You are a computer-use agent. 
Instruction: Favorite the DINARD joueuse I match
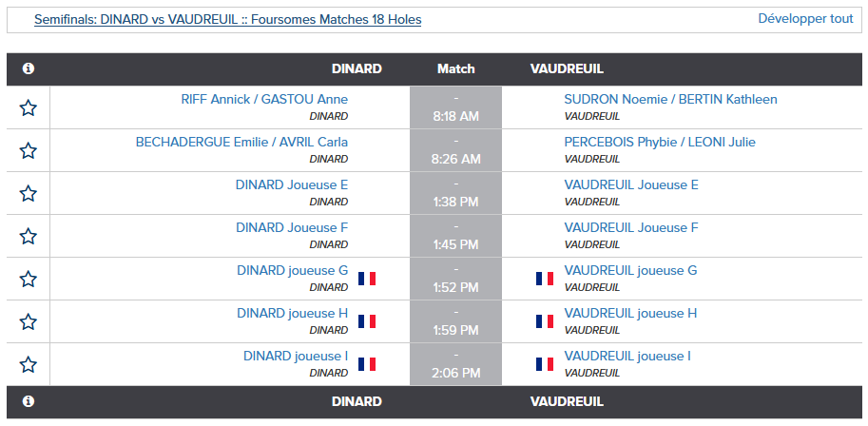pos(29,364)
